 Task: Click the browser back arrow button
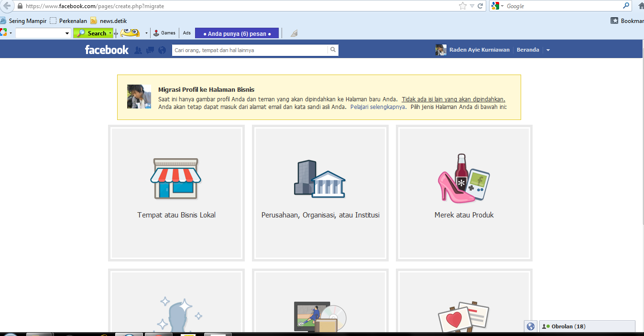click(6, 6)
